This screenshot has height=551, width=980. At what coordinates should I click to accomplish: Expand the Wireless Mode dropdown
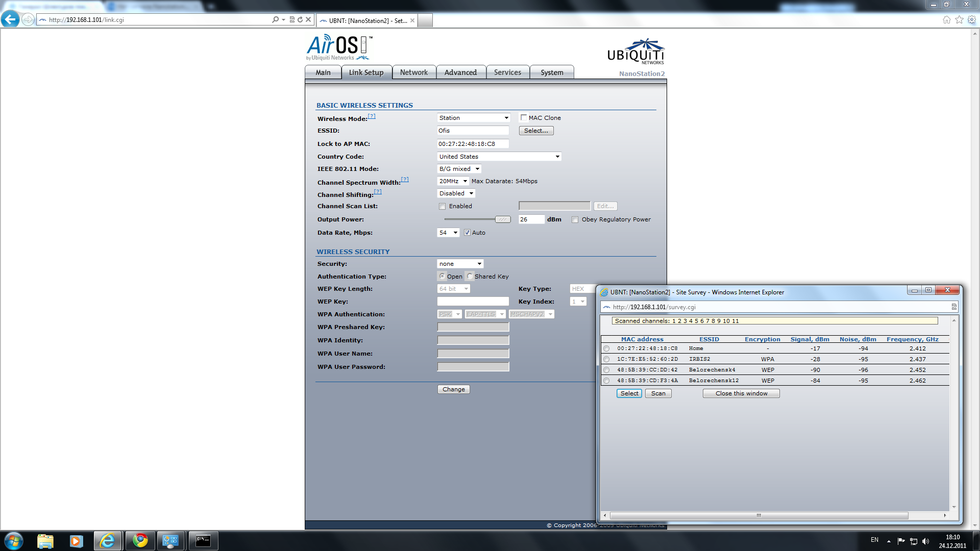pos(473,118)
